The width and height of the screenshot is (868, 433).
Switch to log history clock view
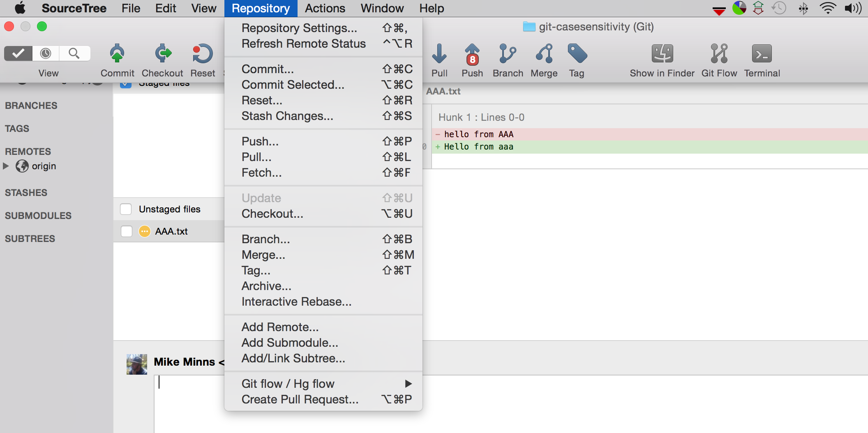46,53
